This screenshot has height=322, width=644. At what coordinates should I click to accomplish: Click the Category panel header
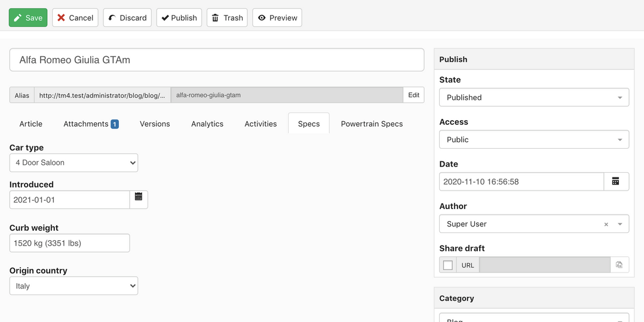(534, 298)
